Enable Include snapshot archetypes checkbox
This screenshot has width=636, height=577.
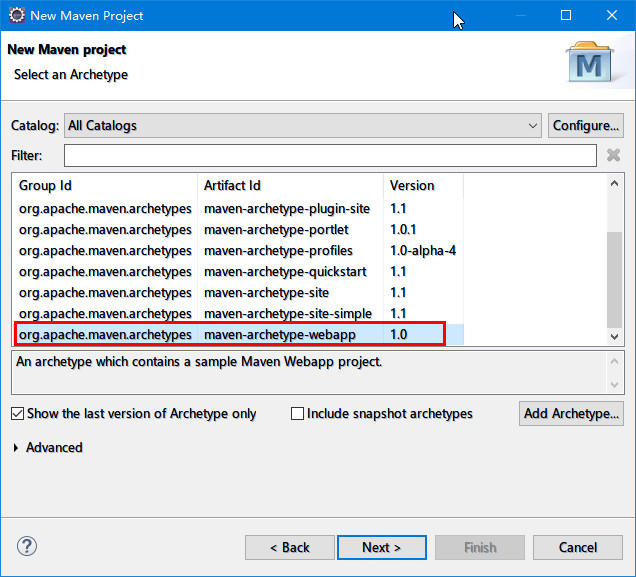(x=297, y=414)
